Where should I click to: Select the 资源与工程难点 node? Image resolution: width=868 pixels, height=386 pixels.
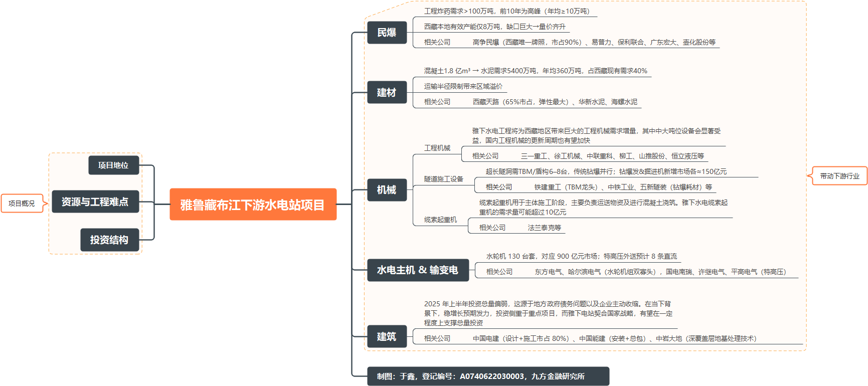95,202
